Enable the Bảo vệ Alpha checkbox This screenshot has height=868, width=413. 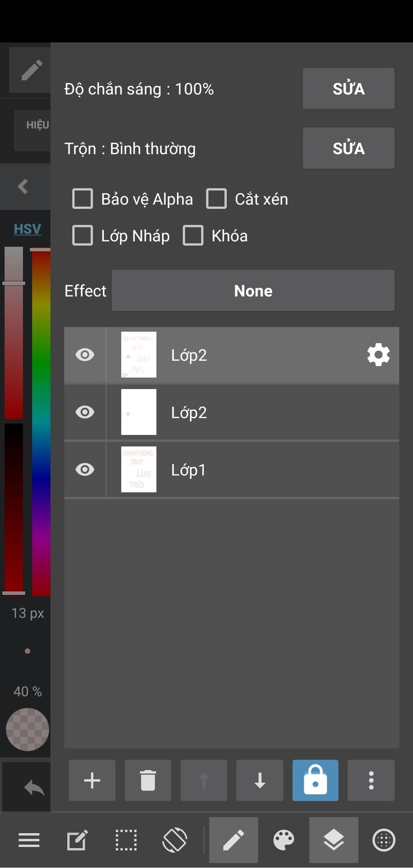tap(83, 199)
